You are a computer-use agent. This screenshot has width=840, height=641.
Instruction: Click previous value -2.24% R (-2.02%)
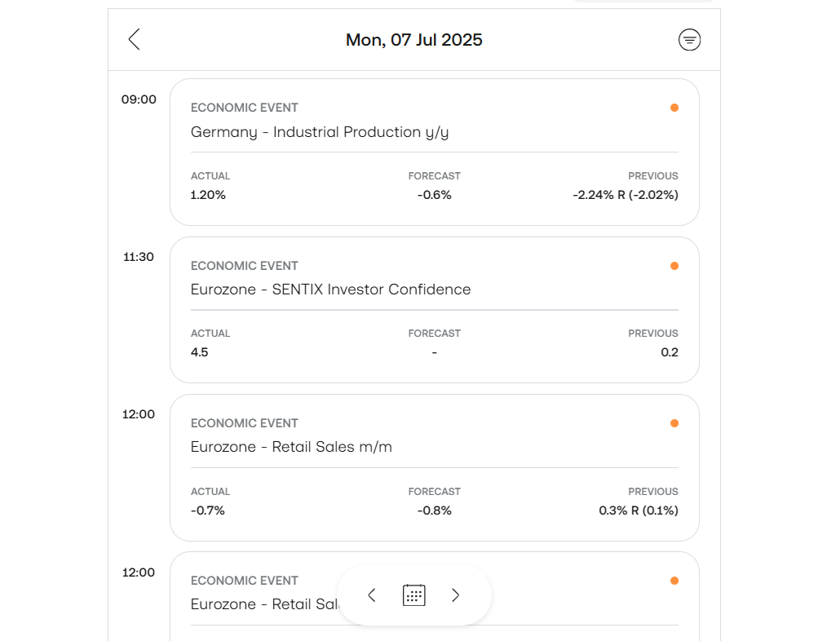click(626, 195)
